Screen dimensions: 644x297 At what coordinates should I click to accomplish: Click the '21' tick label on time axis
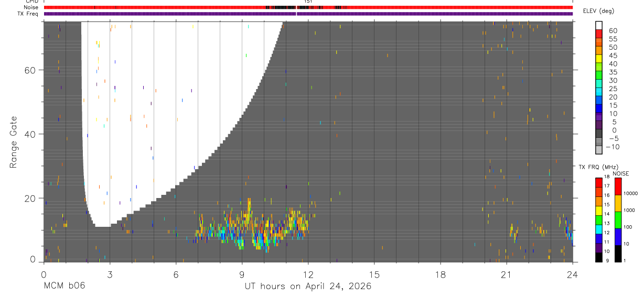tap(506, 274)
